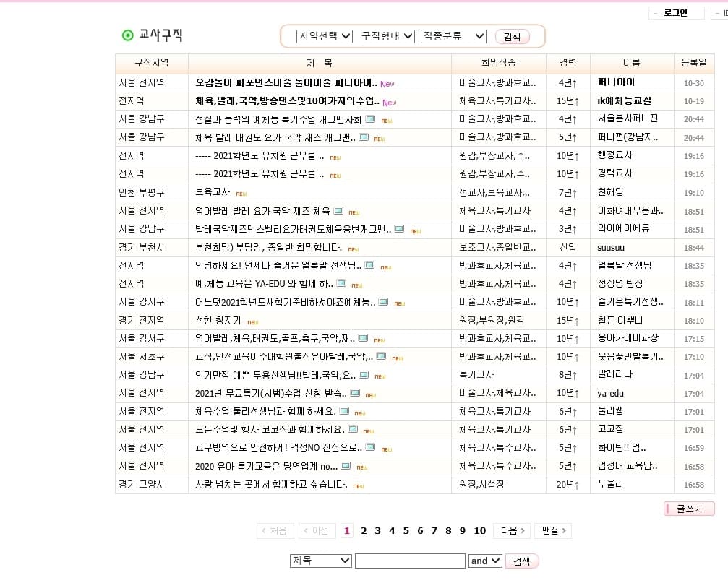Click the new badge next to 보육교사 post
The height and width of the screenshot is (583, 728).
[241, 194]
